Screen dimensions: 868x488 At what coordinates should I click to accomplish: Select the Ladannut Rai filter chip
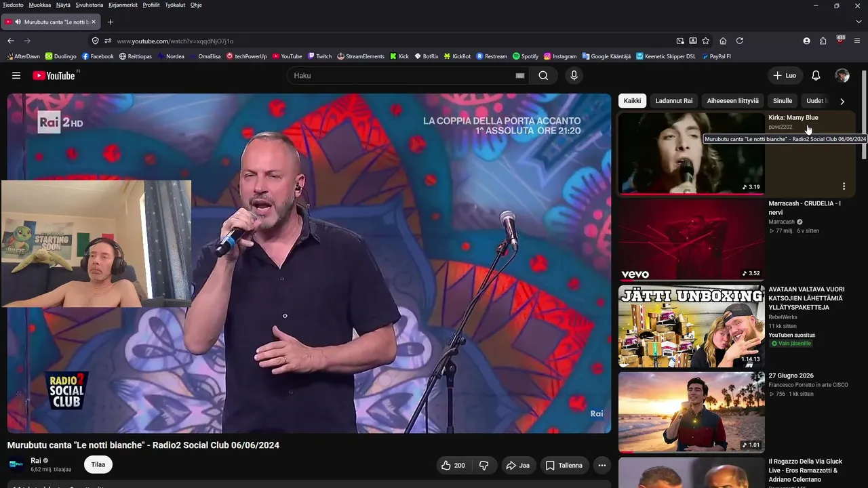coord(674,101)
